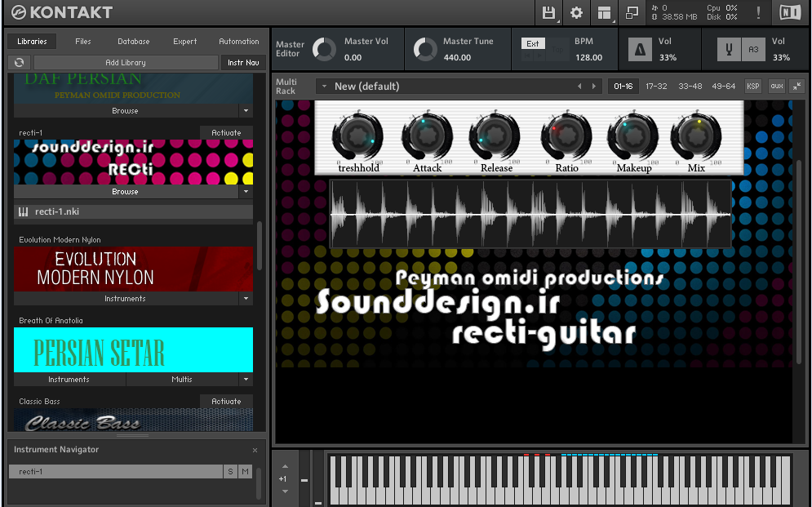812x507 pixels.
Task: Click the panic exclamation button
Action: tap(758, 12)
